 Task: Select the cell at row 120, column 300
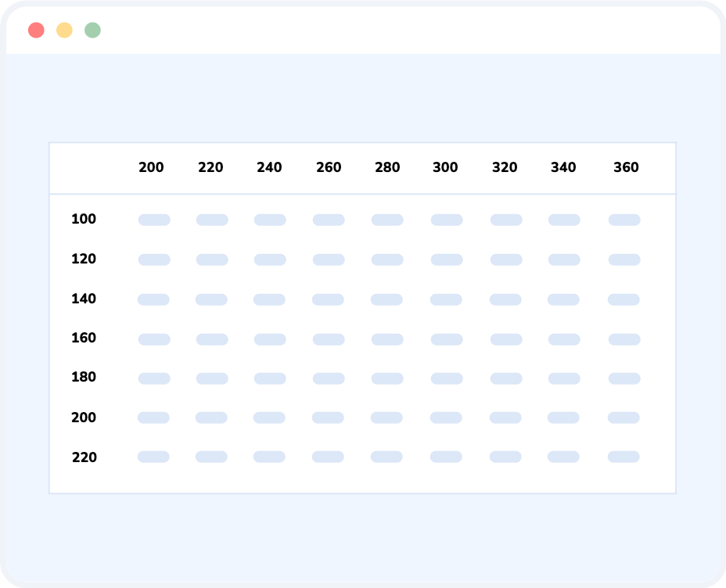coord(447,260)
